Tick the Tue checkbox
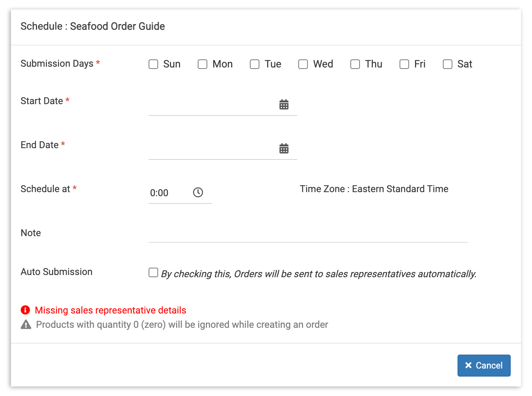Image resolution: width=532 pixels, height=396 pixels. click(255, 65)
